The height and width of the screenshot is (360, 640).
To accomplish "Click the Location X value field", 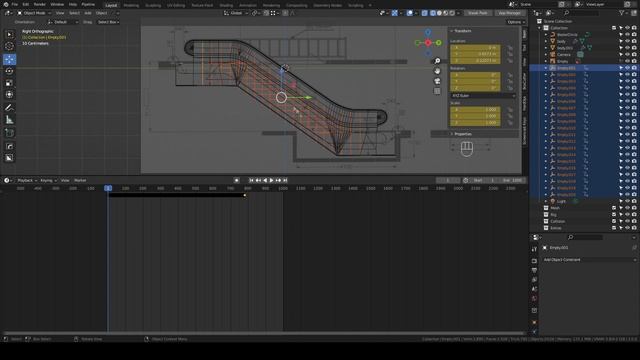I will click(x=475, y=47).
